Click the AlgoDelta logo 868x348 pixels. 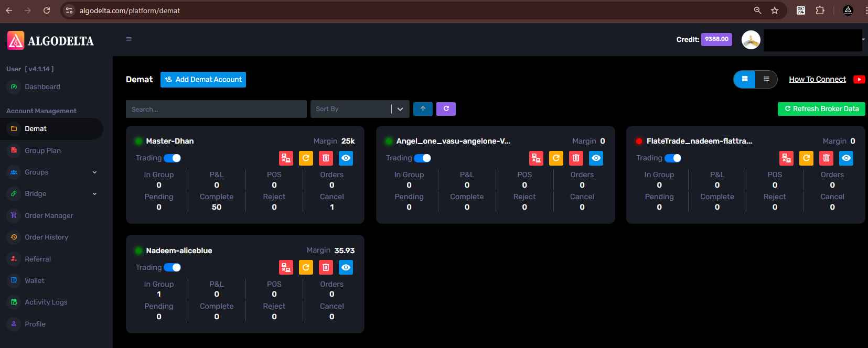point(50,41)
